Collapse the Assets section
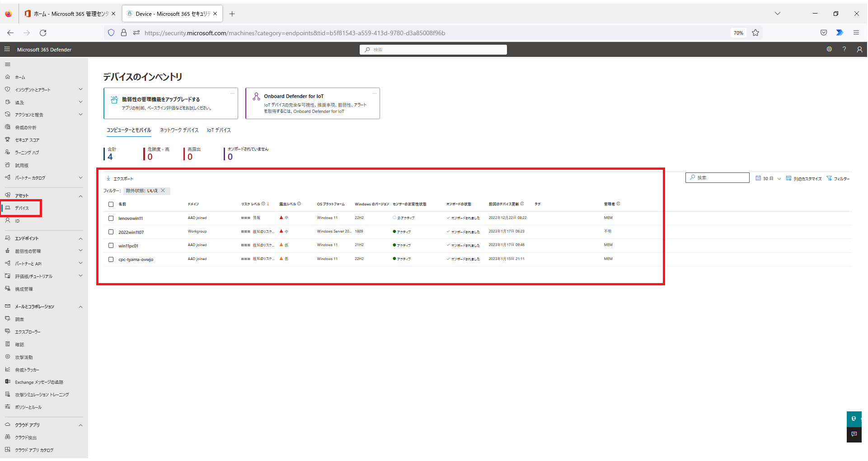This screenshot has height=461, width=868. tap(80, 196)
